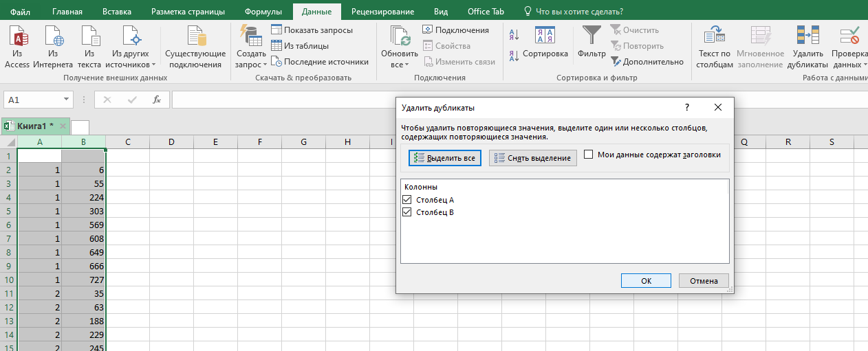868x351 pixels.
Task: Enable Мои данные содержат заголовки
Action: tap(589, 155)
